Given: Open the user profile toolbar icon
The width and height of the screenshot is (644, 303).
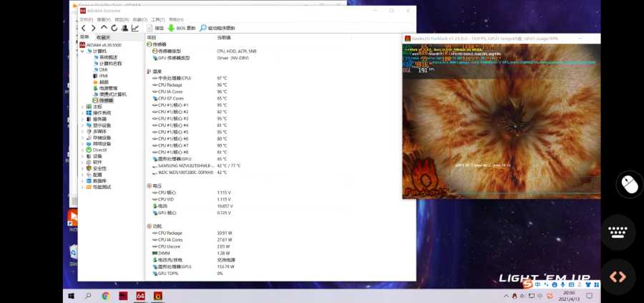Looking at the screenshot, I should [125, 28].
